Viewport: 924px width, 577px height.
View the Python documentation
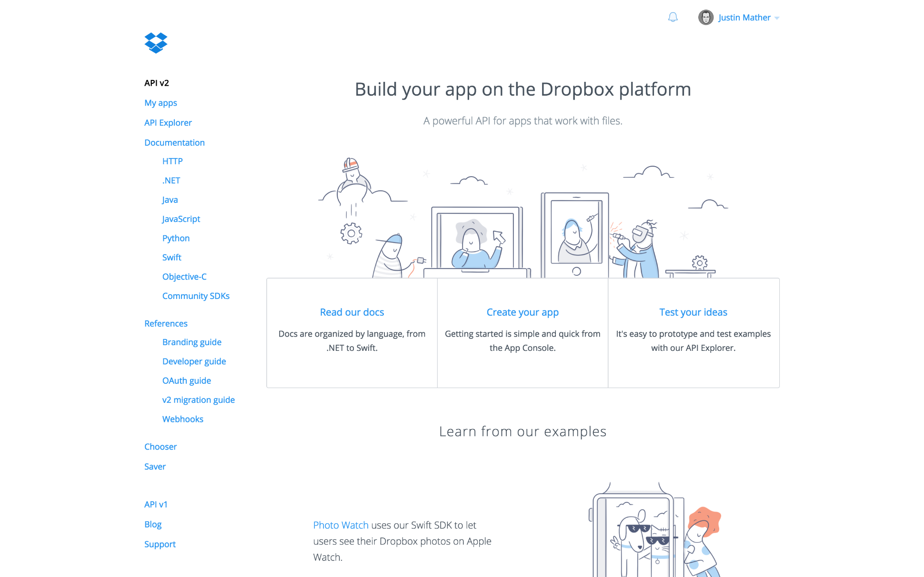pos(176,238)
